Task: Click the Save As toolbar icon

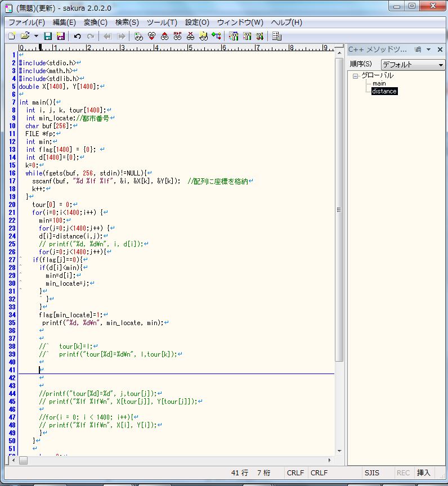Action: click(60, 36)
